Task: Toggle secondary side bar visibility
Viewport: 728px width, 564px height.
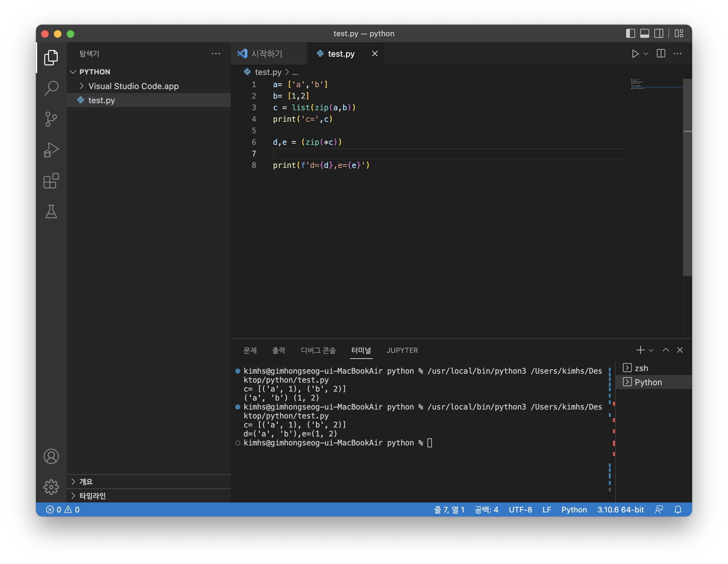Action: (x=659, y=34)
